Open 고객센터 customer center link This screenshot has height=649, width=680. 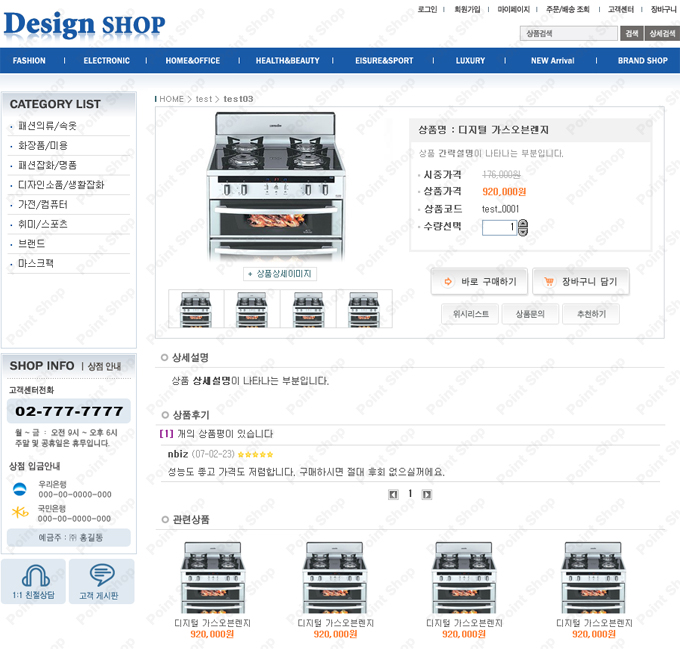621,9
